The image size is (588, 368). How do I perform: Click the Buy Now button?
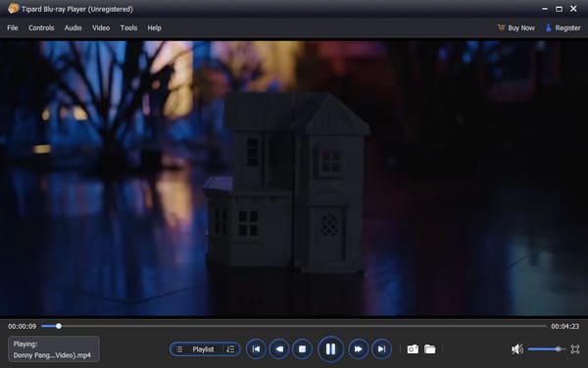tap(516, 27)
